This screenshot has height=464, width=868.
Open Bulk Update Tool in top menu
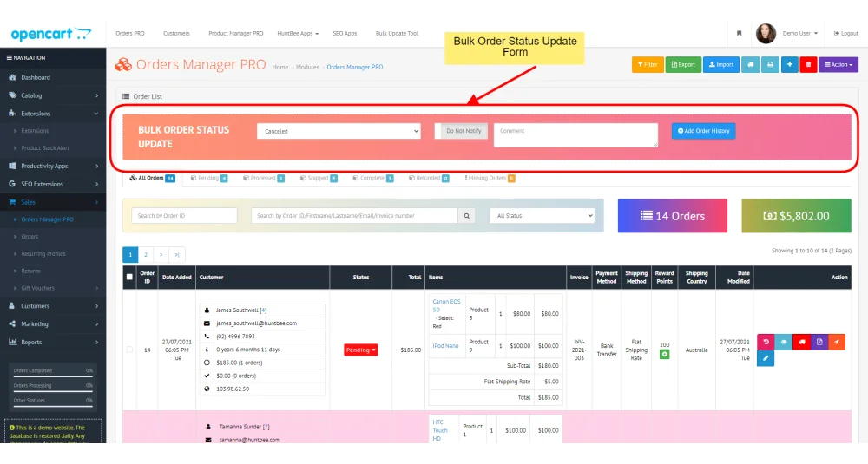397,33
